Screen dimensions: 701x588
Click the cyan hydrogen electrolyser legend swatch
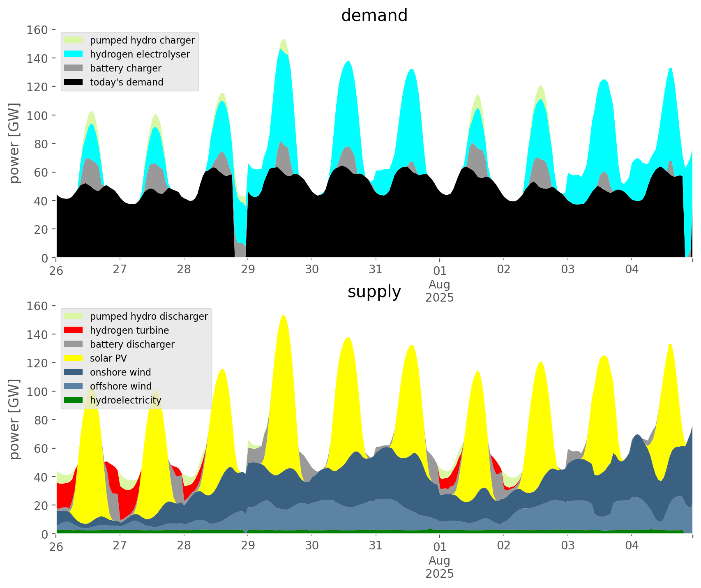click(x=74, y=54)
